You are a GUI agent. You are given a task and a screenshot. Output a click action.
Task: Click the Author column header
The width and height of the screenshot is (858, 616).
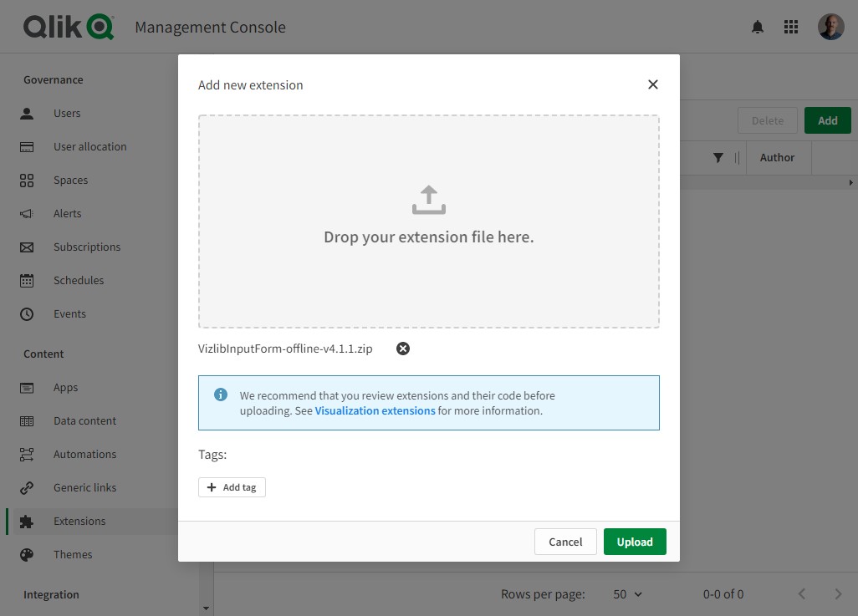pyautogui.click(x=777, y=158)
